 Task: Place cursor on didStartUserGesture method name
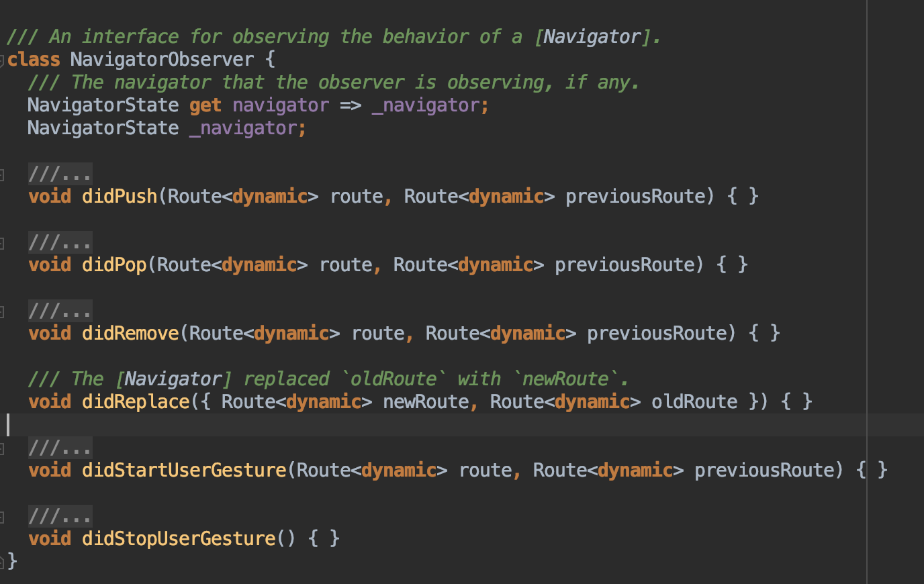coord(184,471)
